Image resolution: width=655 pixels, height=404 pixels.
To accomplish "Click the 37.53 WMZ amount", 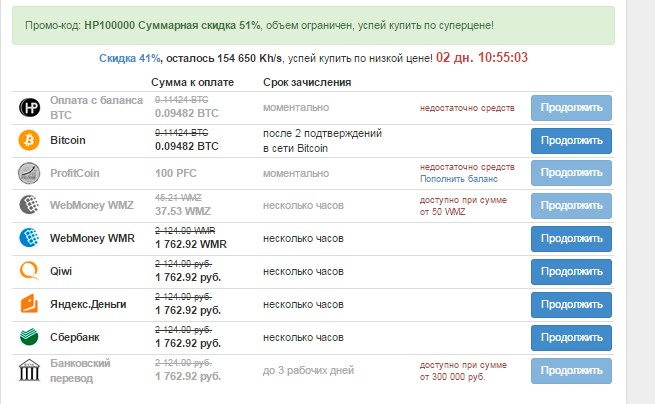I will [x=183, y=211].
